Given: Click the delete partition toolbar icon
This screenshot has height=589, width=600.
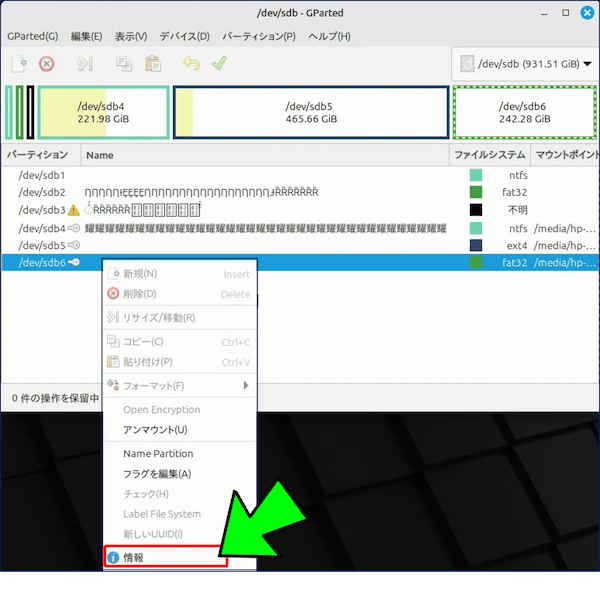Looking at the screenshot, I should click(46, 63).
